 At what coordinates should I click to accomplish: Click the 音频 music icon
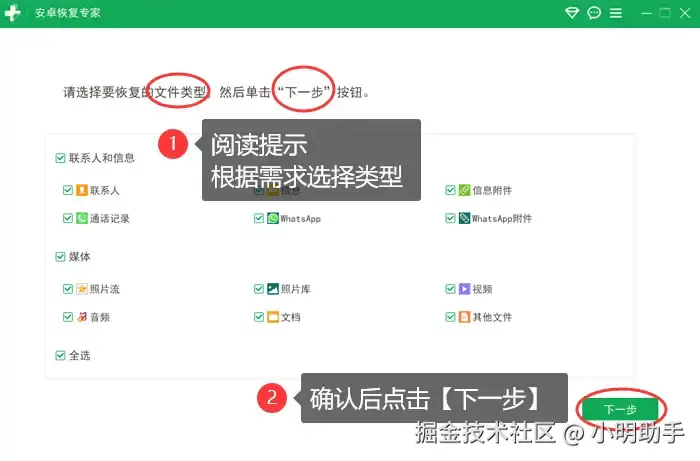(82, 317)
